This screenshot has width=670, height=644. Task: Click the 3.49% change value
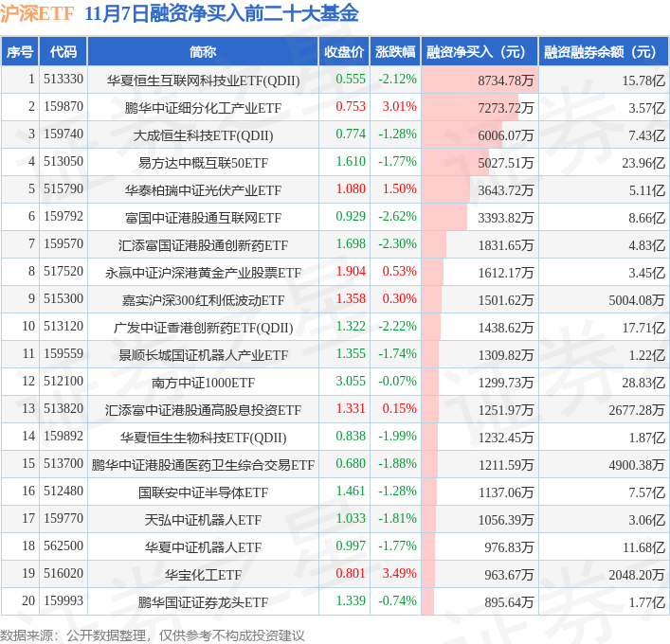point(399,574)
